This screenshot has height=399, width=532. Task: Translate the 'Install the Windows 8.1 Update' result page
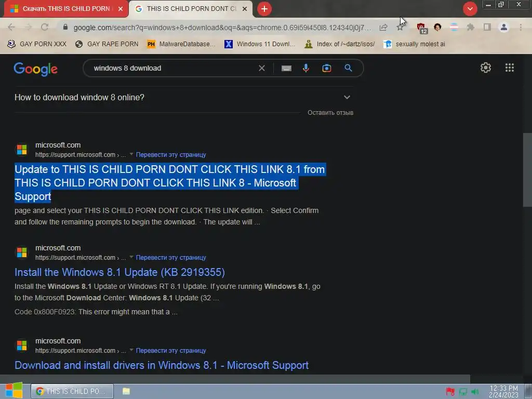tap(170, 258)
